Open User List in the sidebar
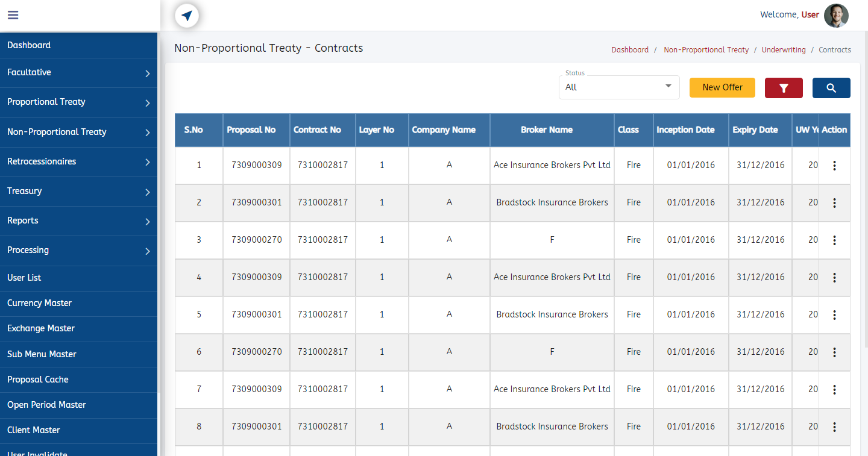The image size is (868, 456). [x=78, y=278]
